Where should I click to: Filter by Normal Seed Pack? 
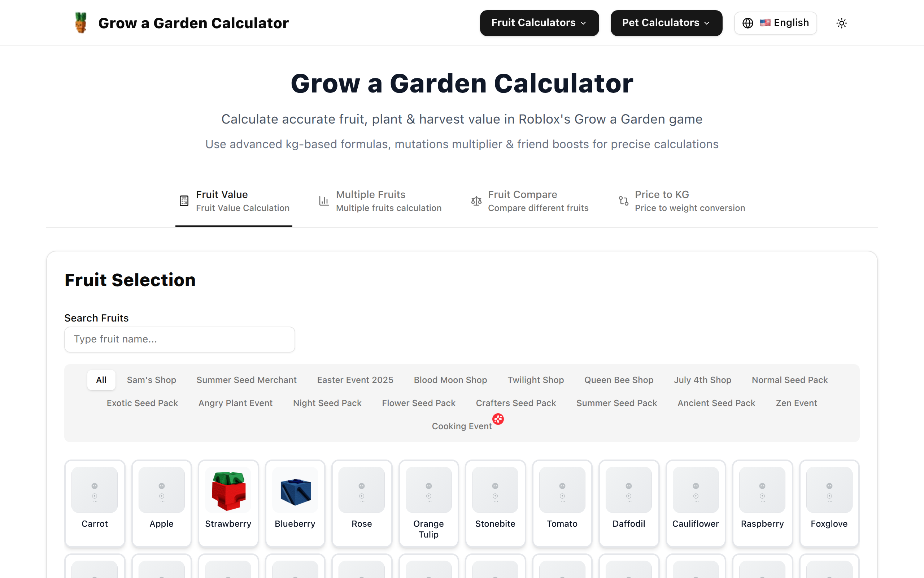[x=789, y=380]
